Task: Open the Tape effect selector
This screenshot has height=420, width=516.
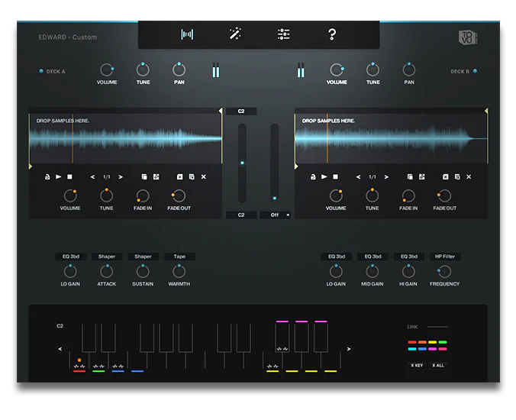Action: pyautogui.click(x=179, y=257)
